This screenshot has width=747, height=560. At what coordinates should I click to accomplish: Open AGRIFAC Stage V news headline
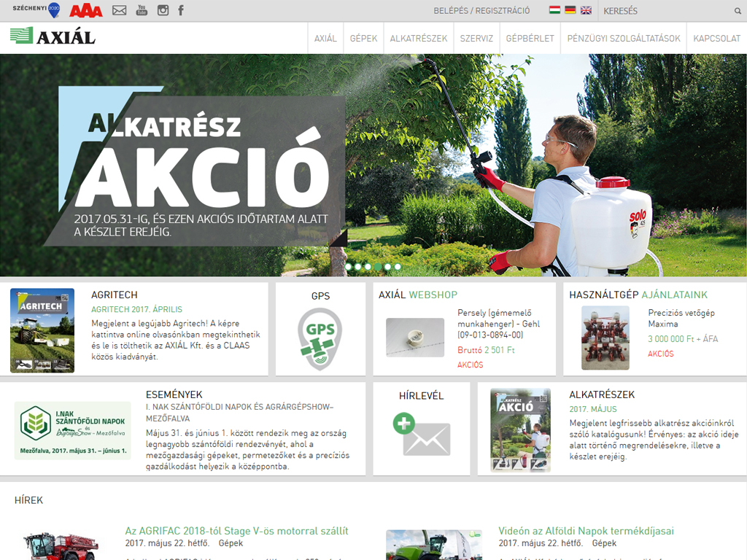click(x=237, y=531)
